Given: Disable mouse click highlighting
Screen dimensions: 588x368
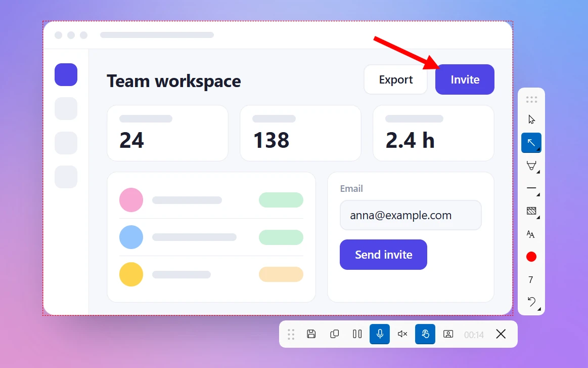Looking at the screenshot, I should pos(425,334).
